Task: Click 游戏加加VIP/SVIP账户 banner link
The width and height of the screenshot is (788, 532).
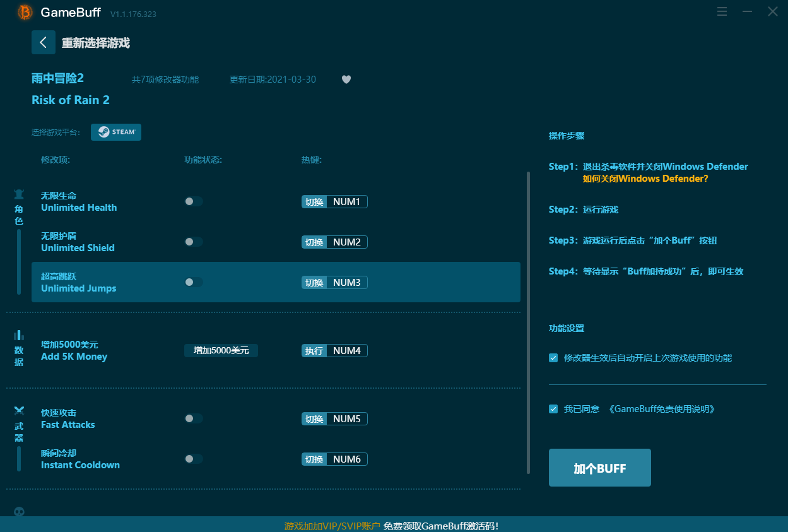Action: pyautogui.click(x=332, y=526)
